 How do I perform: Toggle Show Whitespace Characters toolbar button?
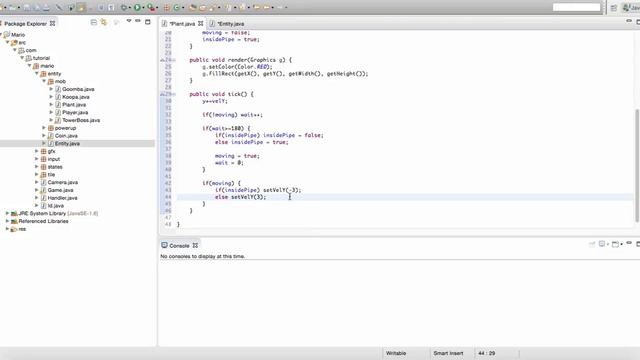[111, 7]
